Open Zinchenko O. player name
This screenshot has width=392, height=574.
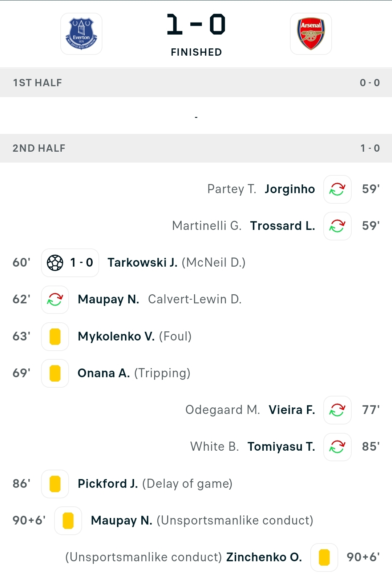point(264,557)
